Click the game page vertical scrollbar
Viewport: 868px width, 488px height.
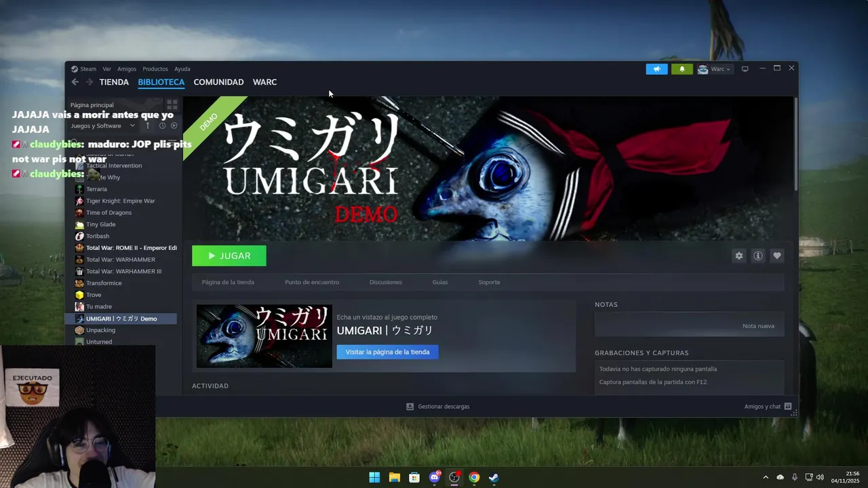tap(795, 144)
